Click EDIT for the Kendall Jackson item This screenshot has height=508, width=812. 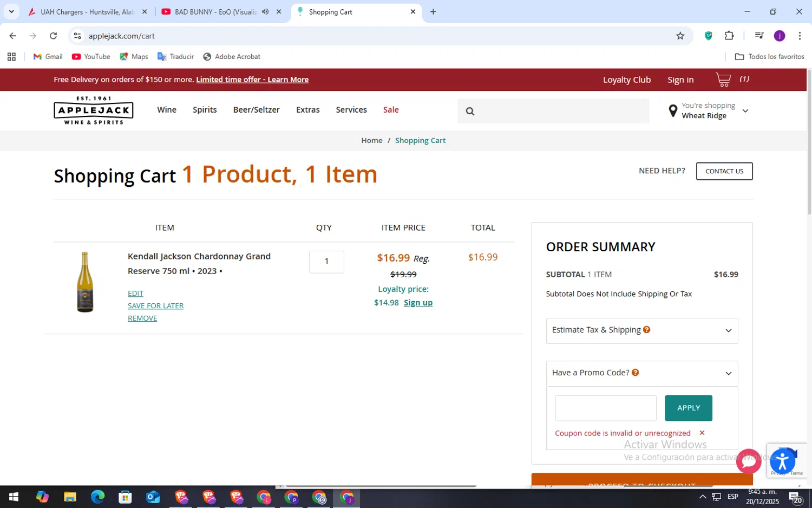(x=135, y=293)
